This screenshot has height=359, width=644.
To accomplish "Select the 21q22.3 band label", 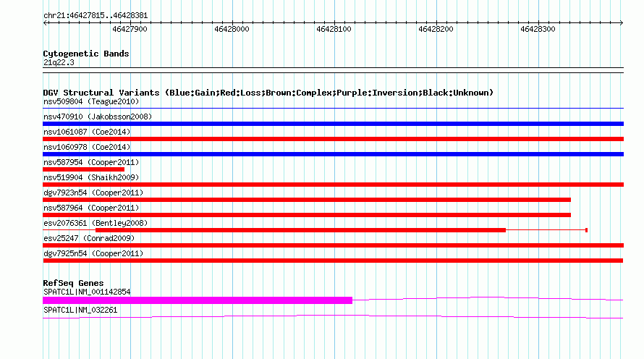I will point(59,62).
